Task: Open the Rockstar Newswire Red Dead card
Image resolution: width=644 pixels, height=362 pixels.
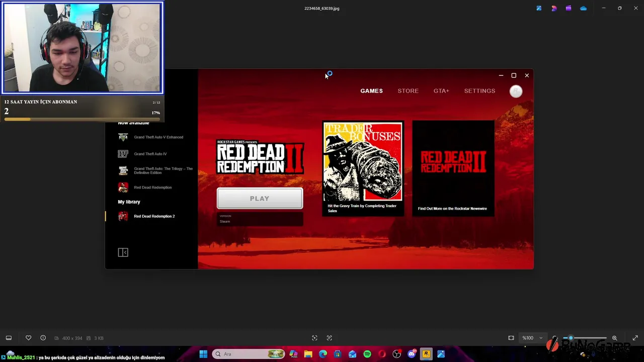Action: [x=453, y=168]
